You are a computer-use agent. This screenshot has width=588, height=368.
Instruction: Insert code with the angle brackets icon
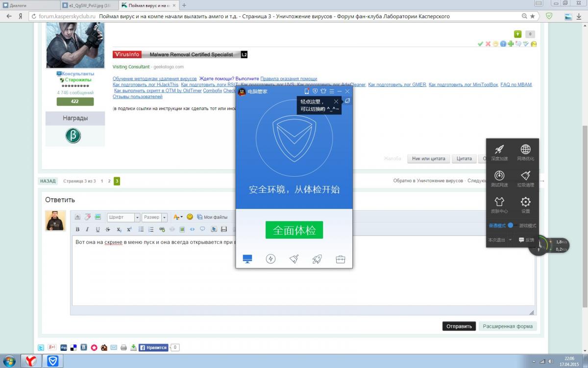[192, 229]
